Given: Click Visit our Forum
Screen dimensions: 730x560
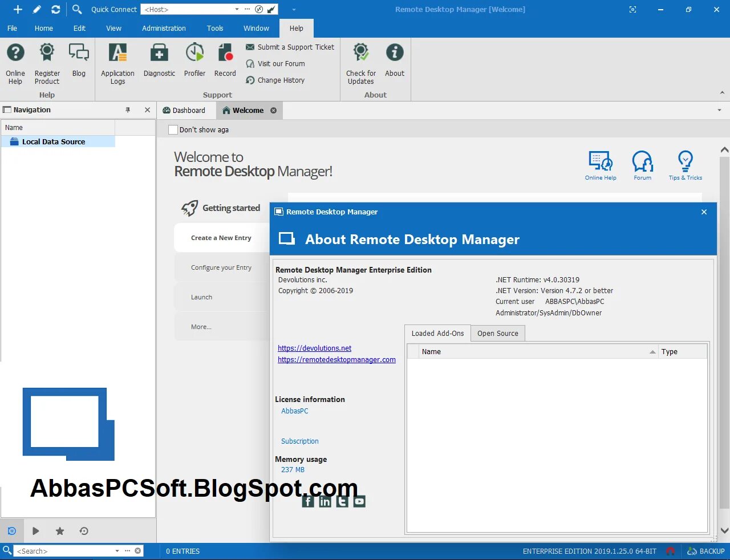Looking at the screenshot, I should point(275,64).
